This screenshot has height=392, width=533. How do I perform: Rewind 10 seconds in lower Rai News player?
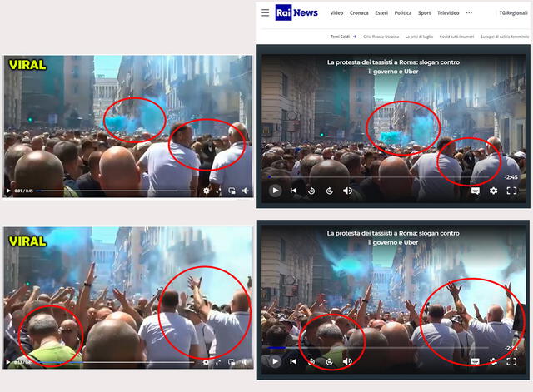pyautogui.click(x=311, y=361)
